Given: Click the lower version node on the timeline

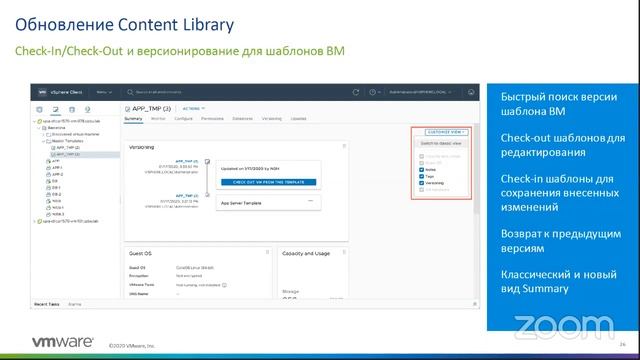Looking at the screenshot, I should coord(207,195).
